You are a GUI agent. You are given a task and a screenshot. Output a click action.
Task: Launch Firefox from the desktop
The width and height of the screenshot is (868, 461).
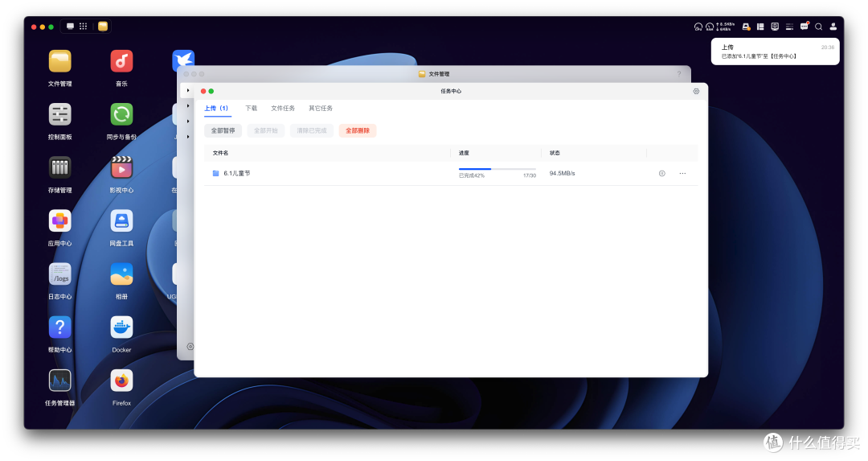pyautogui.click(x=121, y=380)
